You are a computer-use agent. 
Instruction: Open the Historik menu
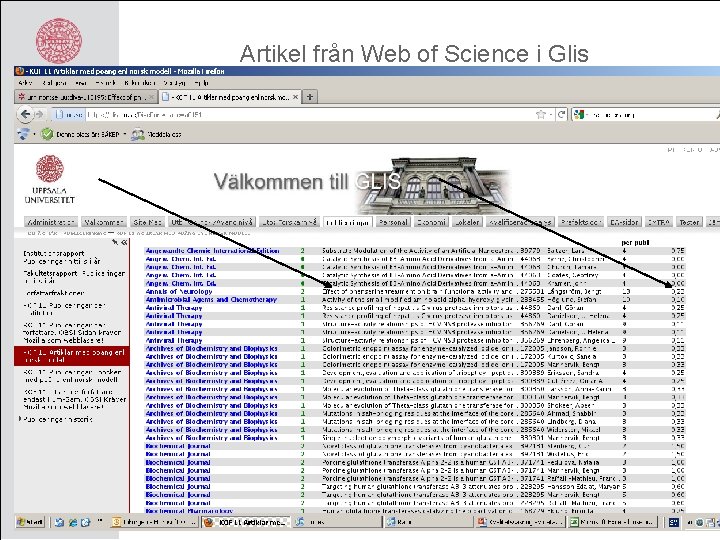[x=105, y=83]
